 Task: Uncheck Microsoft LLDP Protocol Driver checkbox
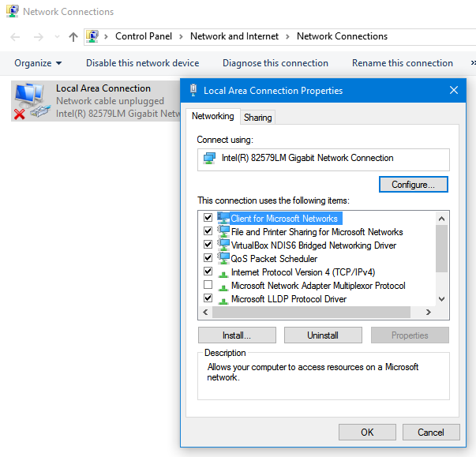click(208, 298)
